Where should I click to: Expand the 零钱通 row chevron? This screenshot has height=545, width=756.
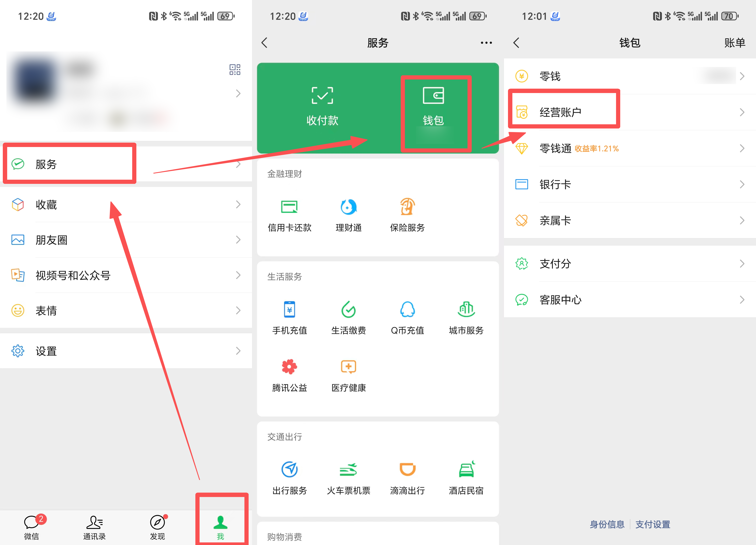tap(742, 148)
